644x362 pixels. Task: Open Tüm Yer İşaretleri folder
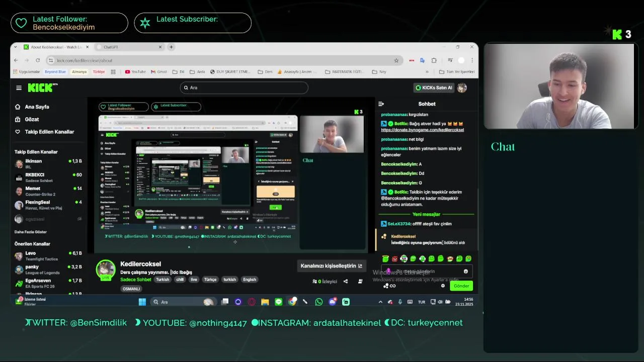tap(457, 72)
